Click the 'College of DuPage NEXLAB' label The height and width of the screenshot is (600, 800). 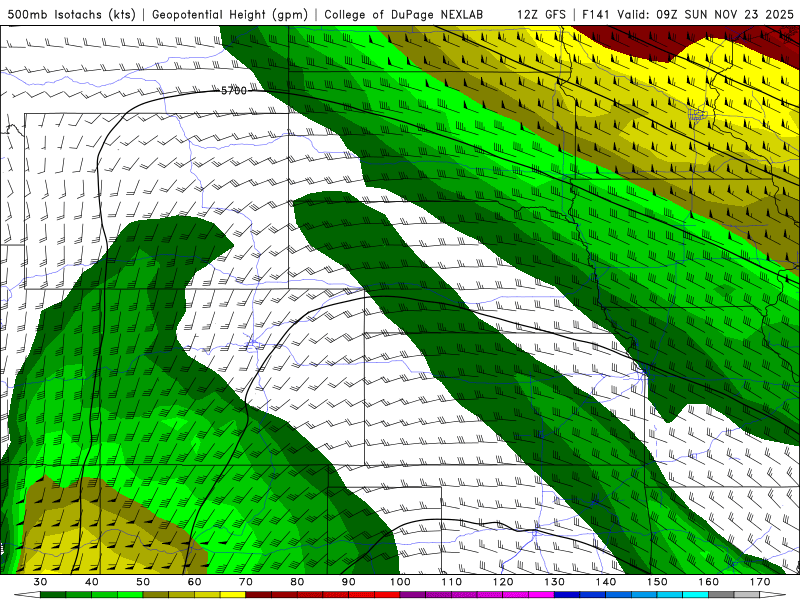pos(403,15)
